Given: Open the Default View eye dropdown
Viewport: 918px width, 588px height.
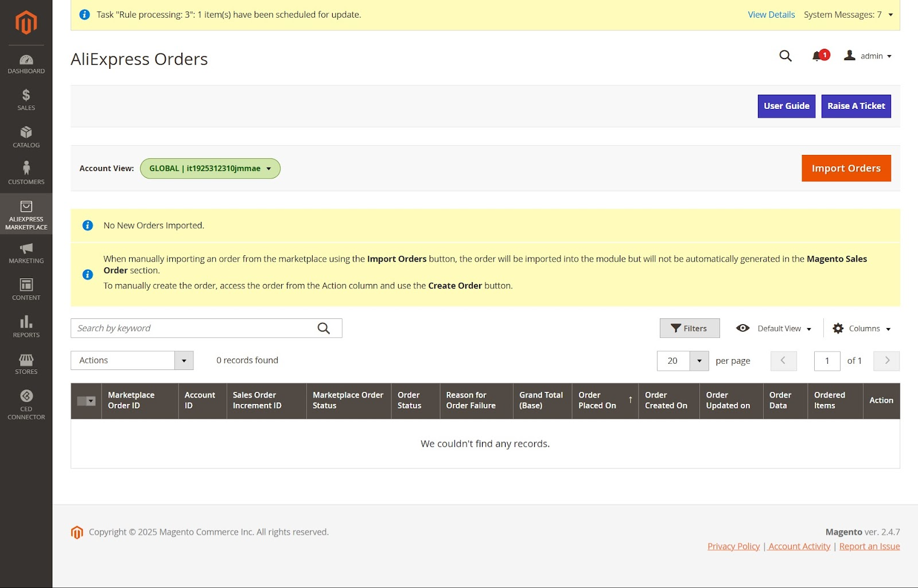Looking at the screenshot, I should pyautogui.click(x=773, y=329).
